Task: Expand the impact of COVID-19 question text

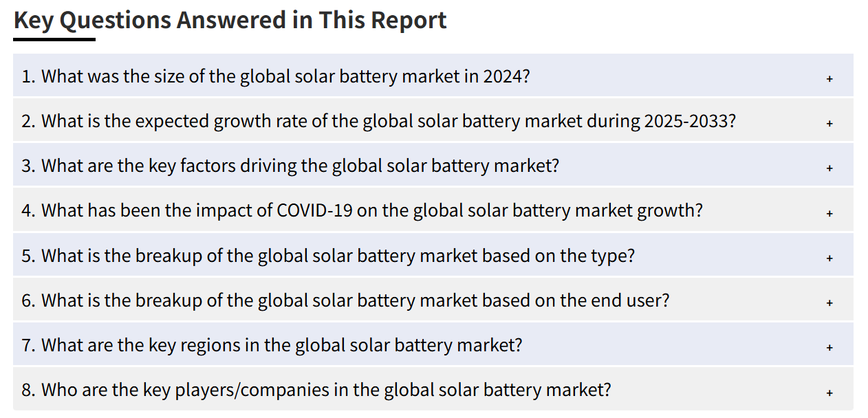Action: (362, 210)
